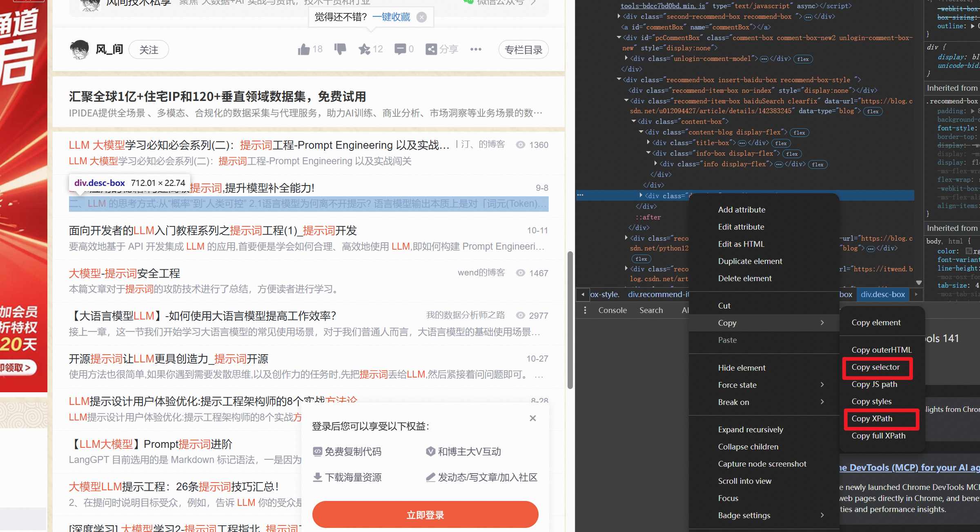Viewport: 980px width, 532px height.
Task: Choose Copy selector from submenu
Action: pos(875,367)
